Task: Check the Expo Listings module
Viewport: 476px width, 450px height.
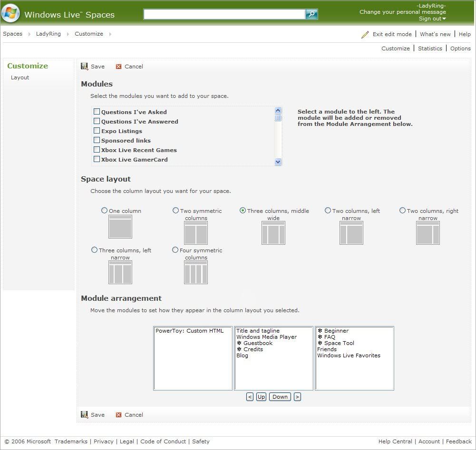Action: (97, 131)
